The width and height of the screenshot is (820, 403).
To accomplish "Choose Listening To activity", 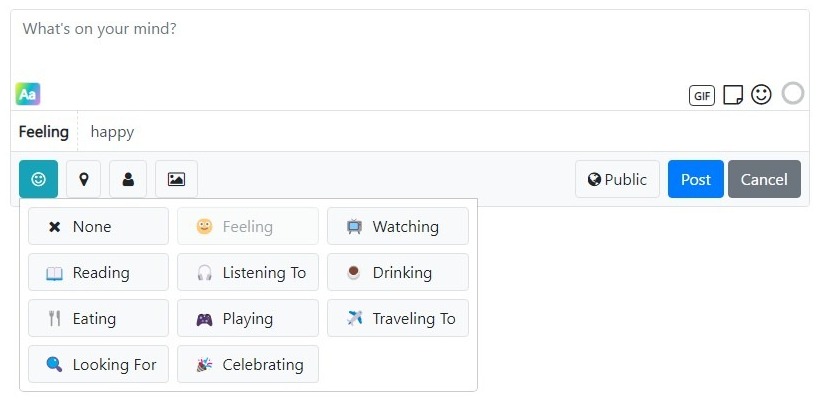I will tap(248, 272).
